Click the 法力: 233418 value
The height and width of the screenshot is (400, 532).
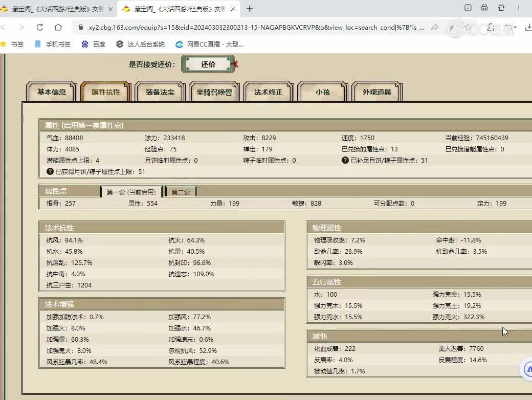coord(165,138)
